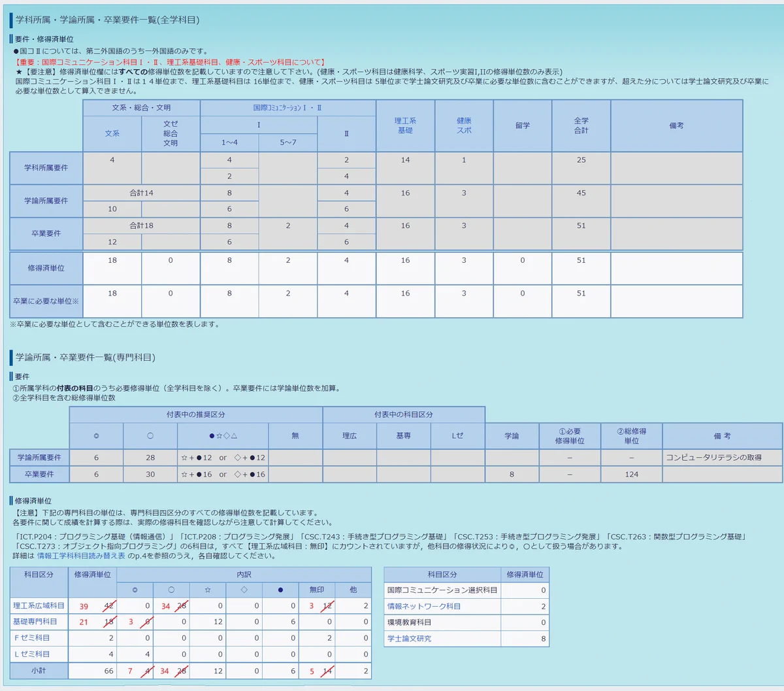
Task: Click the 合計14 cell
Action: point(141,193)
